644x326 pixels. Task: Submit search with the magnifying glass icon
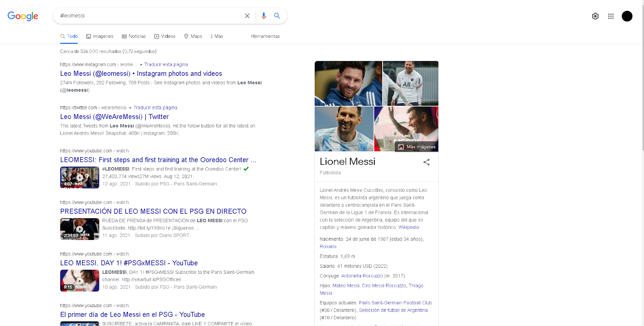pos(277,16)
